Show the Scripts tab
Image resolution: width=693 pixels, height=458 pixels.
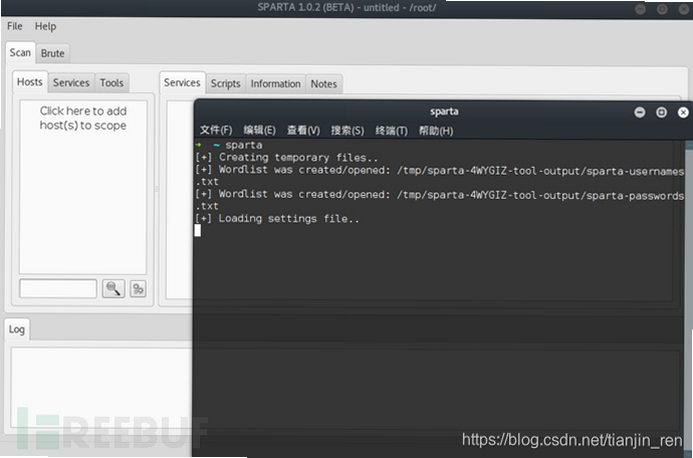pyautogui.click(x=225, y=84)
